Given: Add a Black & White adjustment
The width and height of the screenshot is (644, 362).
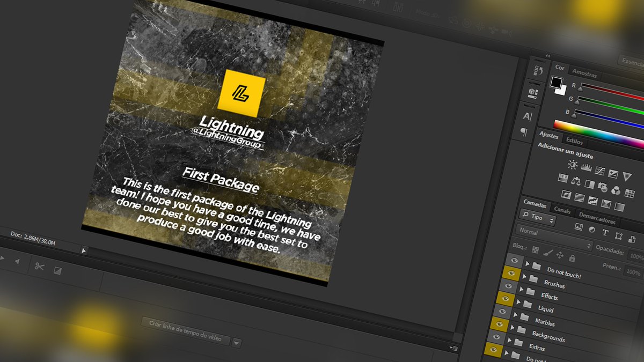Looking at the screenshot, I should click(590, 184).
